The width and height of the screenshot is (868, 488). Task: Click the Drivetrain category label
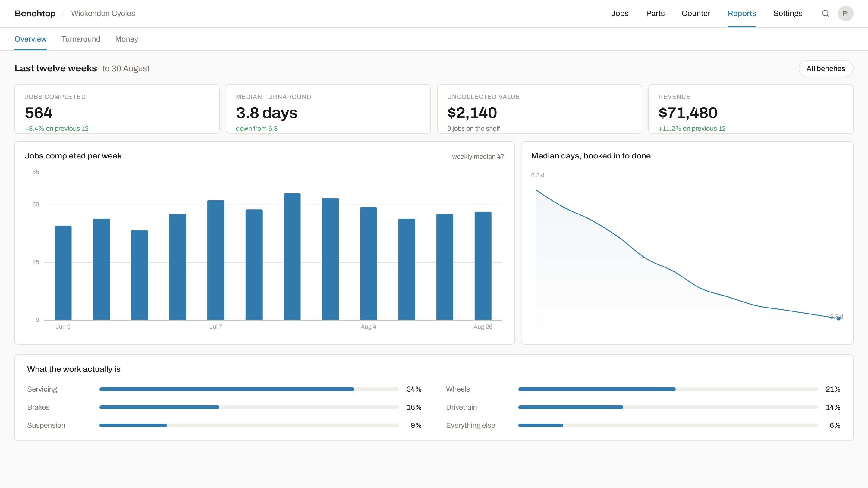(461, 408)
